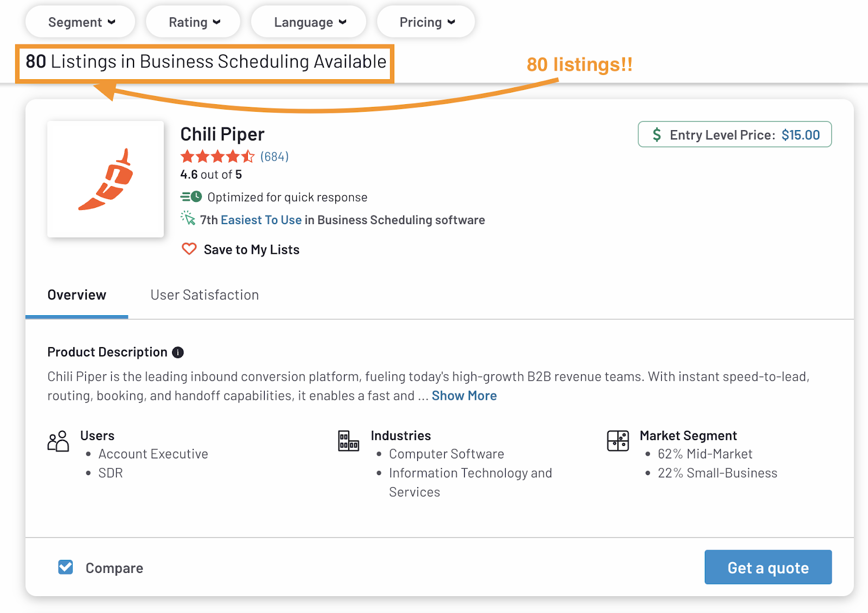Viewport: 868px width, 613px height.
Task: Click the '80 Listings in Business Scheduling' heading
Action: point(206,62)
